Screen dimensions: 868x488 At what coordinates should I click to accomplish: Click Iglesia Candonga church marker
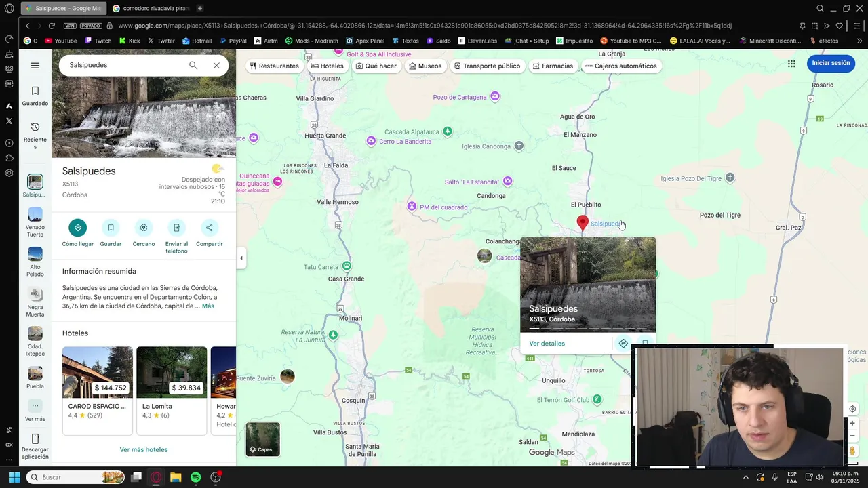pos(519,146)
